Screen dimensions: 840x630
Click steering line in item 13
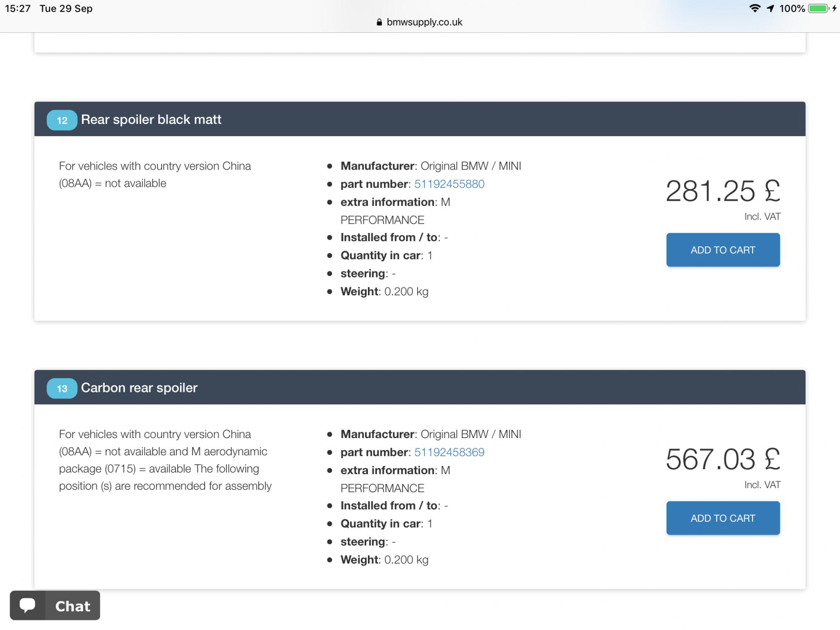tap(368, 541)
